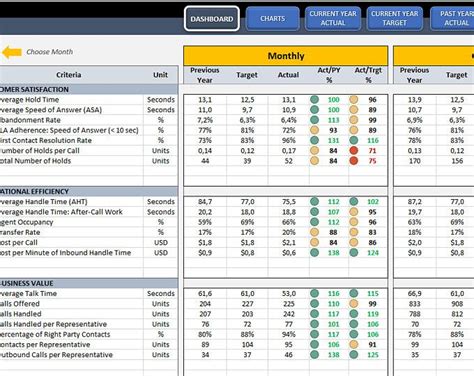474x376 pixels.
Task: Click Cost per Call actual value $2,1
Action: point(289,242)
